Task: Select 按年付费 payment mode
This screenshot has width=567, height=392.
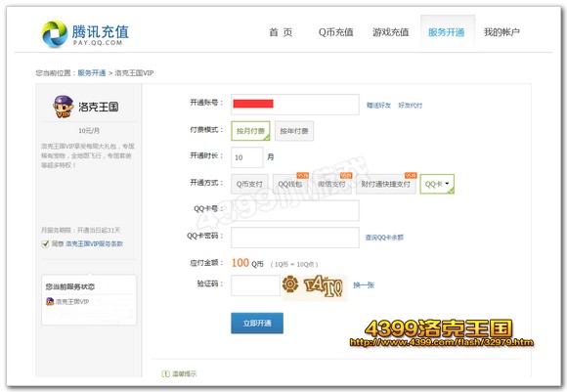Action: (x=294, y=131)
